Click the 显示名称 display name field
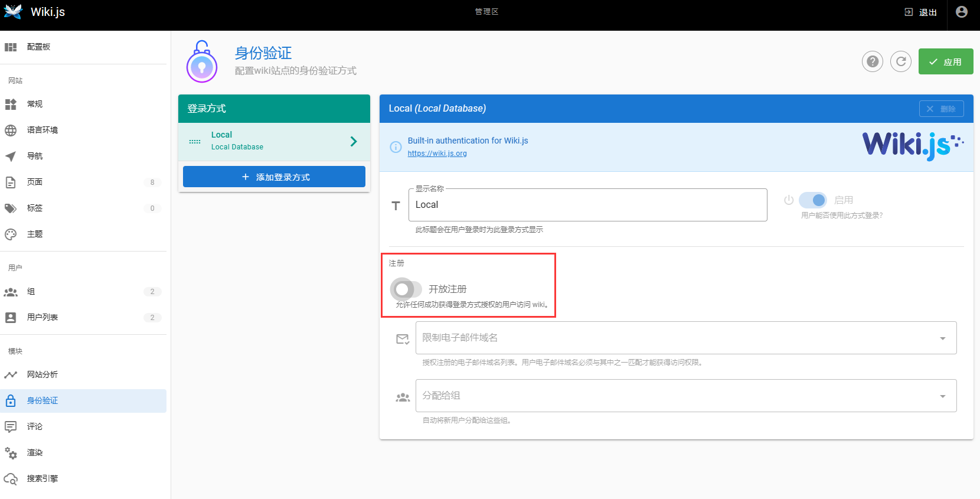Image resolution: width=980 pixels, height=499 pixels. click(x=588, y=205)
